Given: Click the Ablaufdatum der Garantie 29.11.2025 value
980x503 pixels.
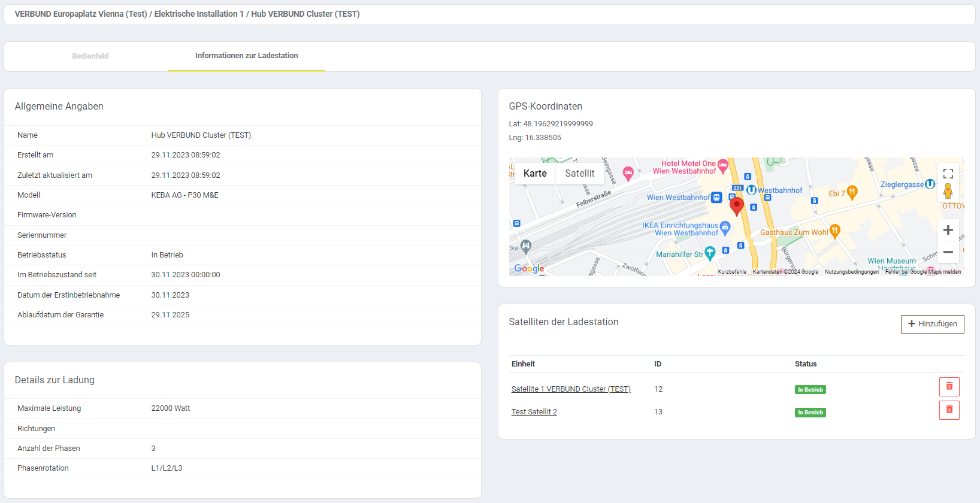Looking at the screenshot, I should coord(170,315).
